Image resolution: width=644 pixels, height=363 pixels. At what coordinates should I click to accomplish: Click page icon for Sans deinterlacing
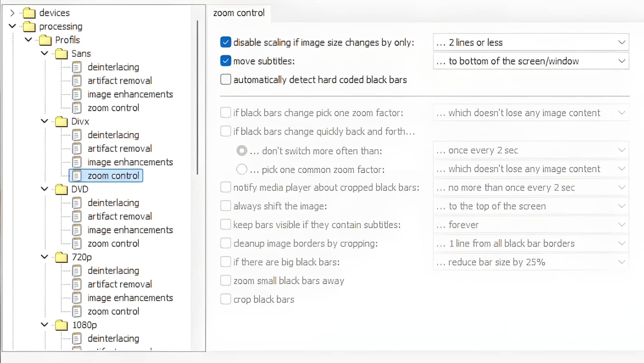pos(77,67)
